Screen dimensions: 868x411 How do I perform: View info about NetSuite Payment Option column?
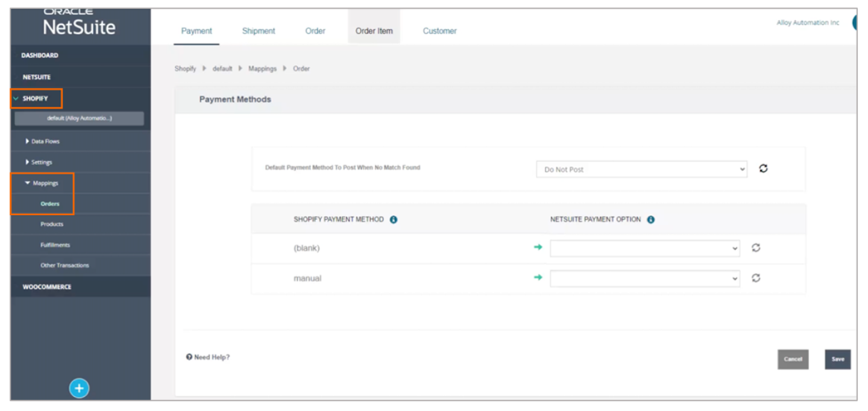pos(650,219)
